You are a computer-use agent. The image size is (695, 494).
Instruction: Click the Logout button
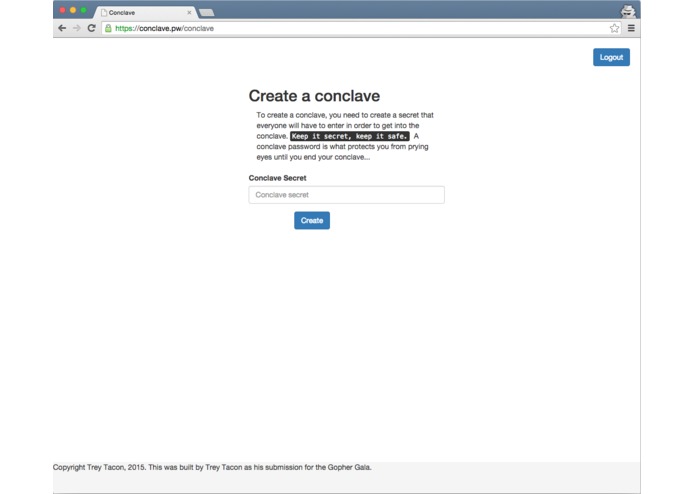coord(611,57)
